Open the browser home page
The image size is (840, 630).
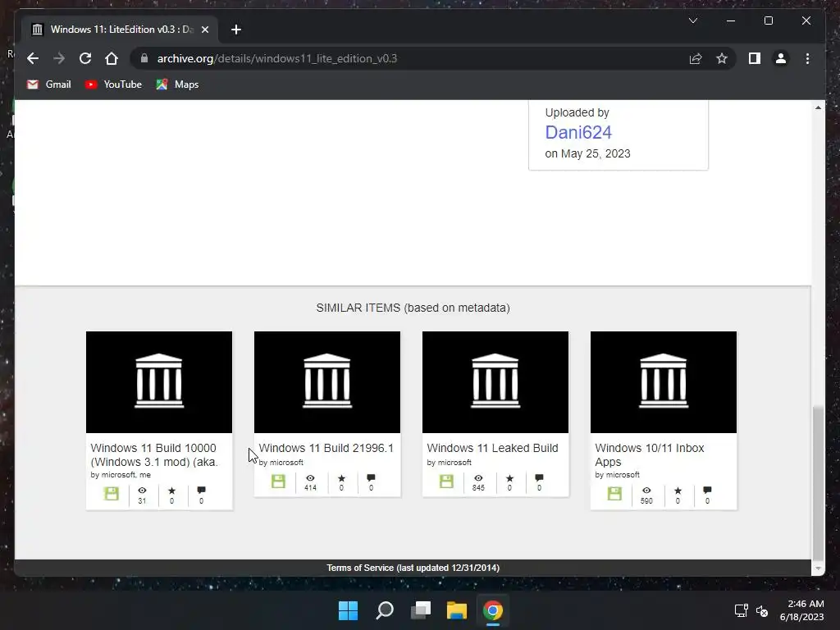(112, 58)
